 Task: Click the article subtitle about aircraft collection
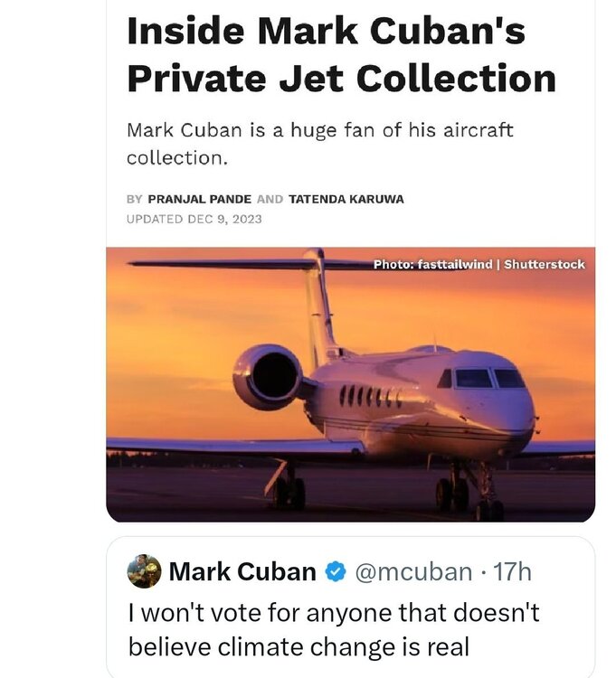[x=319, y=143]
